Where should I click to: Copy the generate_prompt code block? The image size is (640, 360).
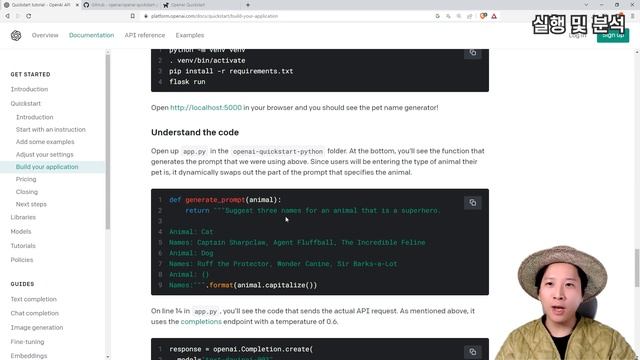473,203
